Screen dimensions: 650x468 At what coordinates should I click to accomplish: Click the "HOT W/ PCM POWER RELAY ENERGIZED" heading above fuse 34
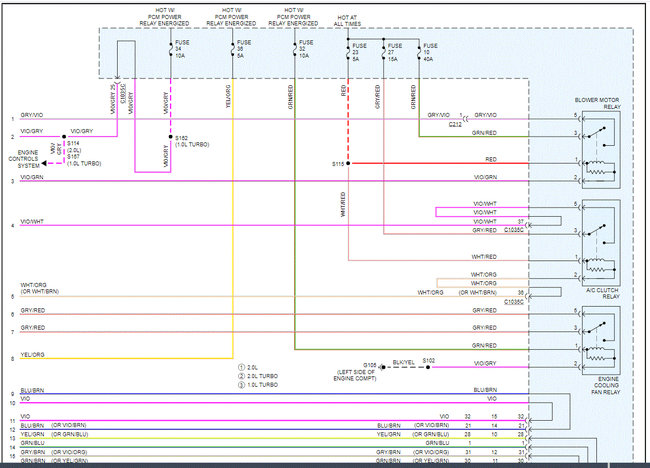(165, 17)
